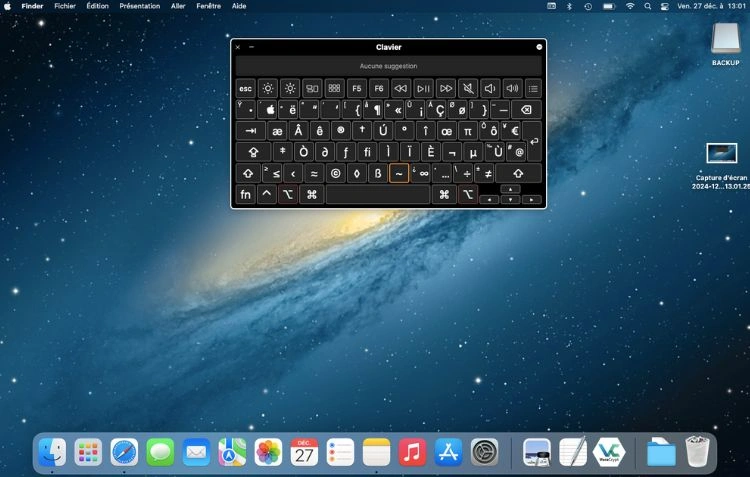Open Control Center in menu bar
Screen dimensions: 750x477
(664, 6)
